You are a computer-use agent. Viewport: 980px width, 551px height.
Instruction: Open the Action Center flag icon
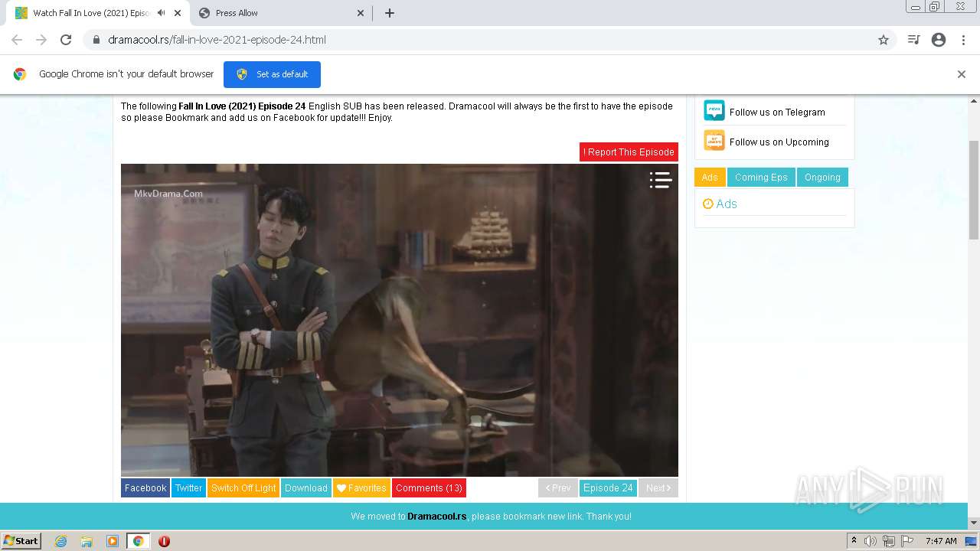907,541
